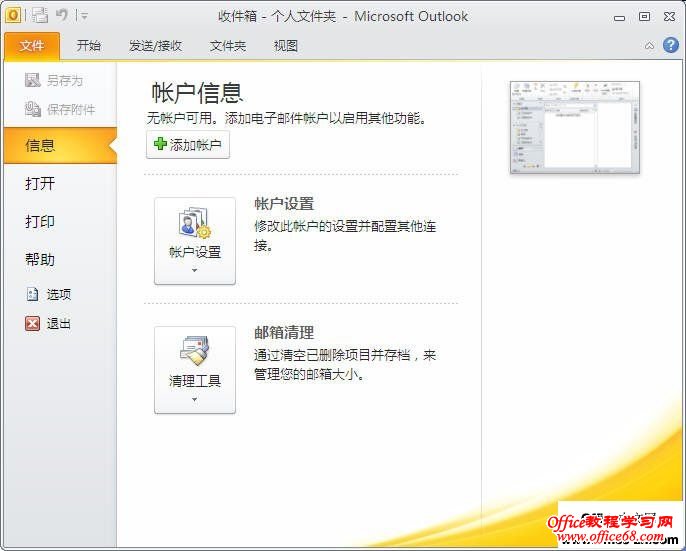Open the 清理工具 dropdown button

tap(195, 370)
